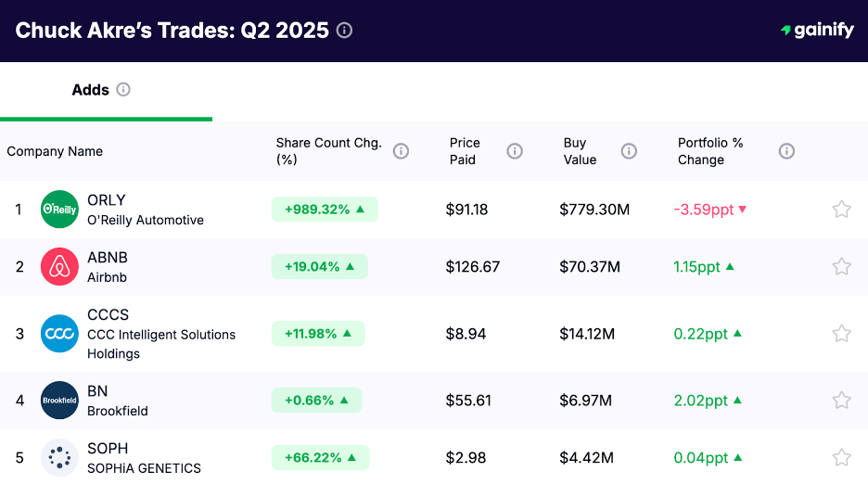Click the info icon next to Q2 2025 title
This screenshot has width=868, height=484.
[344, 30]
